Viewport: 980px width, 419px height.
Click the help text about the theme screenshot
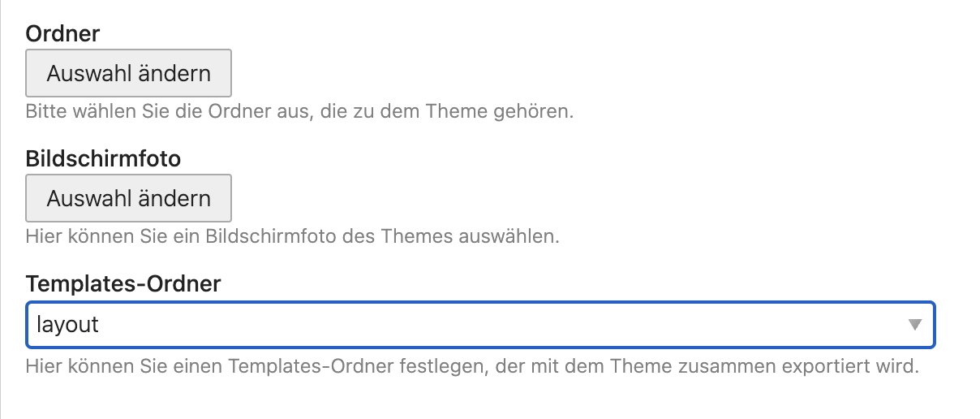pos(292,237)
